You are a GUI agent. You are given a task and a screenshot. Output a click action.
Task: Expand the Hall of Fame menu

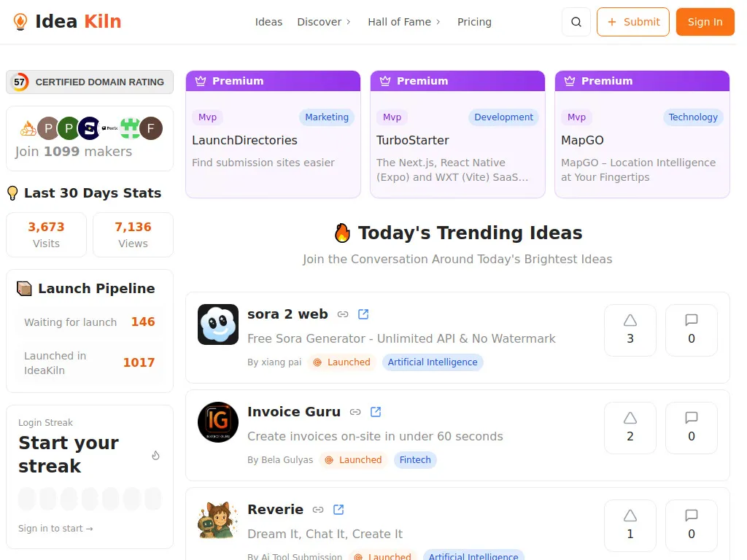click(x=404, y=22)
